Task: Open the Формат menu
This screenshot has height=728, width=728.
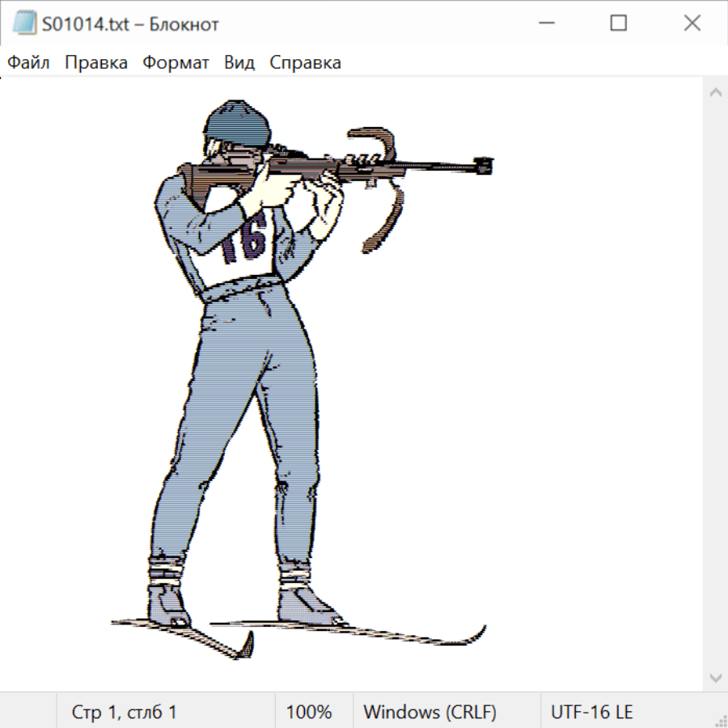Action: (x=176, y=63)
